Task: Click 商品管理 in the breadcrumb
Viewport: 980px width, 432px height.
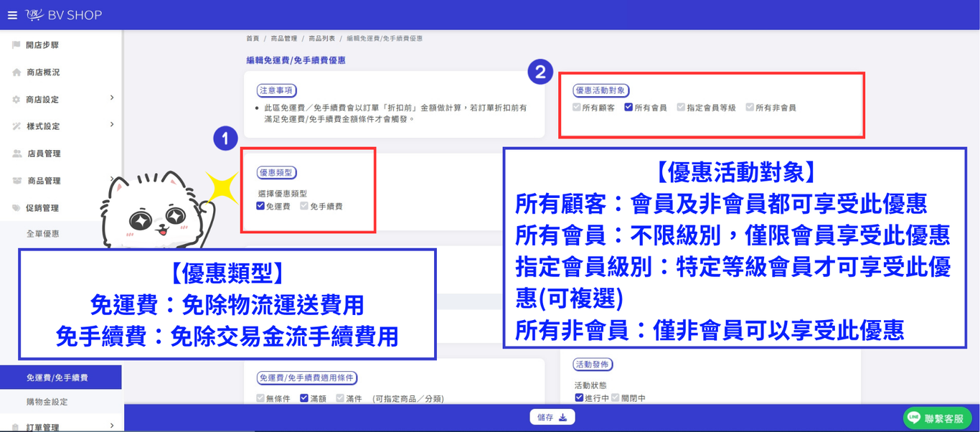Action: (283, 38)
